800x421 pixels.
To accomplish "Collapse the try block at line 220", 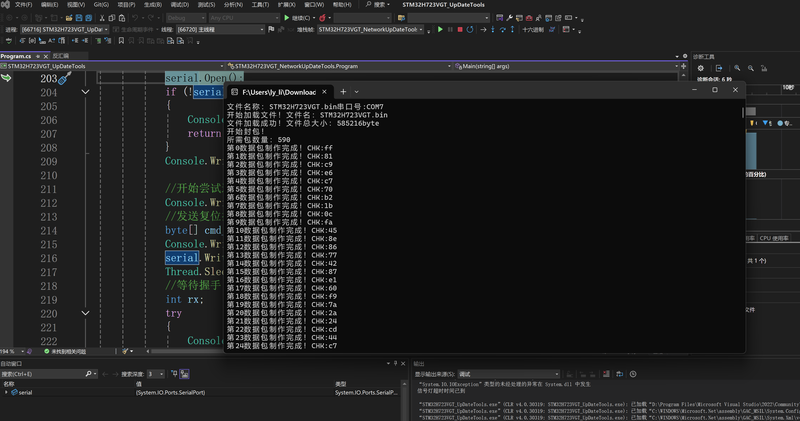I will coord(85,313).
